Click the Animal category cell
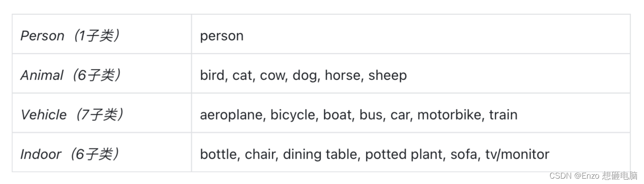 tap(102, 74)
